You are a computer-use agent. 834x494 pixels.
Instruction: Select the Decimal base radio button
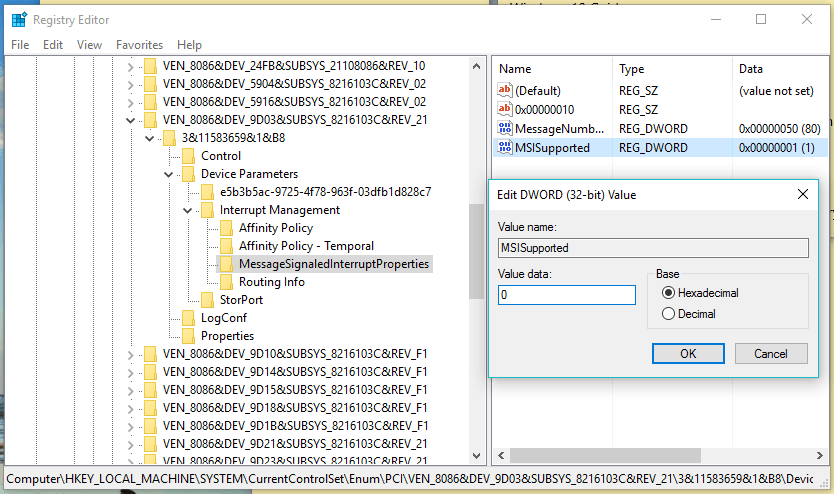[x=669, y=314]
